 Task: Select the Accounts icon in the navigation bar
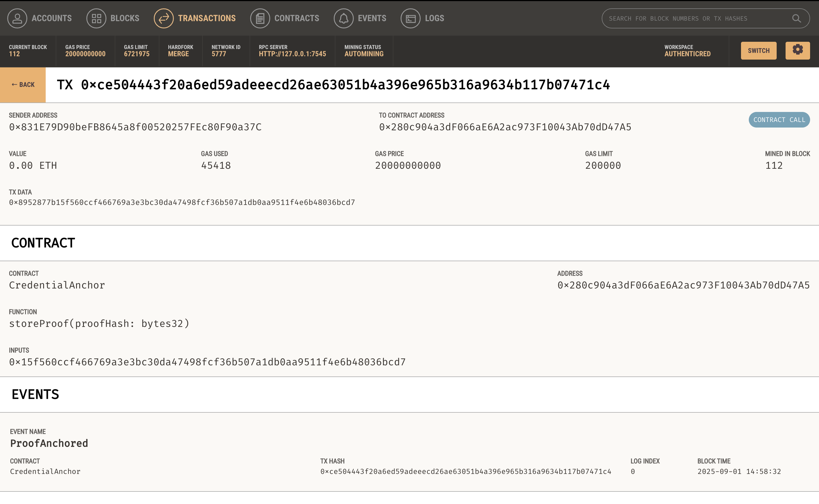click(x=17, y=18)
